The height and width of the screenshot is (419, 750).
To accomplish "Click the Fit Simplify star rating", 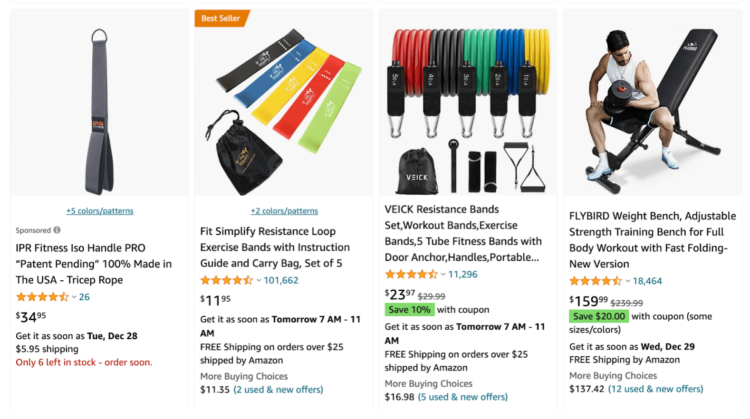I will pyautogui.click(x=227, y=280).
